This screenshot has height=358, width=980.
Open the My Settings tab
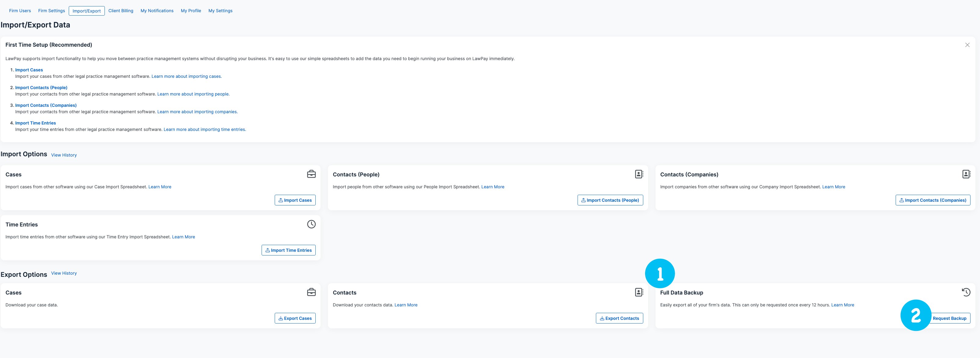tap(220, 11)
